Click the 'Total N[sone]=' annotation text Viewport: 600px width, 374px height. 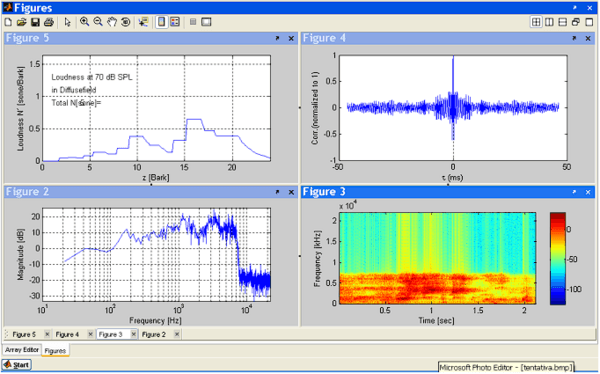tap(76, 103)
